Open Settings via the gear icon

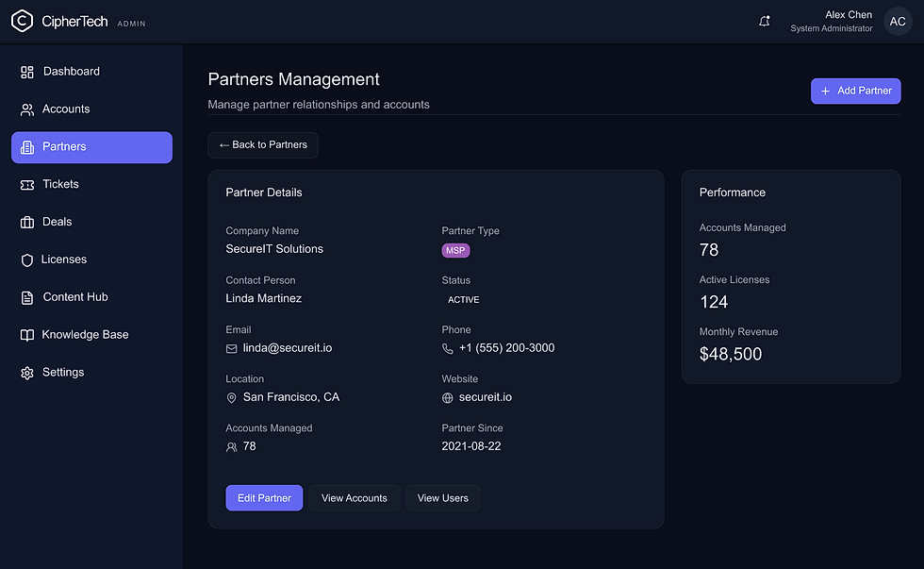26,372
